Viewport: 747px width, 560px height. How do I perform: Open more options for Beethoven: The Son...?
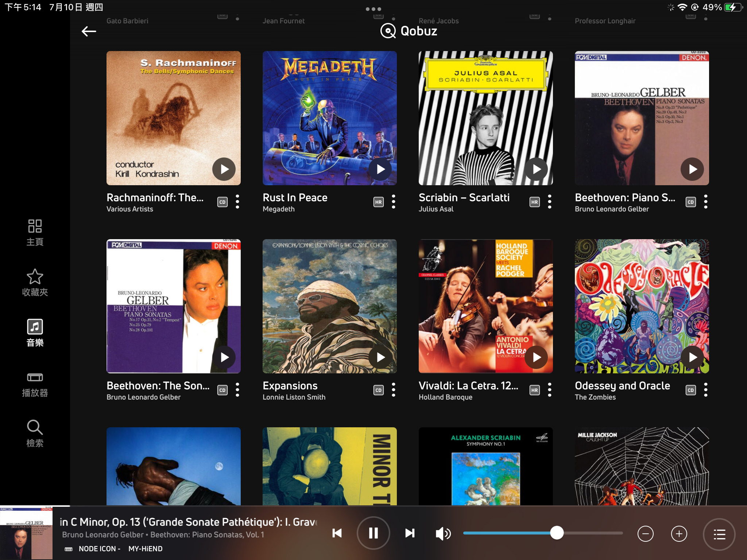(x=237, y=390)
